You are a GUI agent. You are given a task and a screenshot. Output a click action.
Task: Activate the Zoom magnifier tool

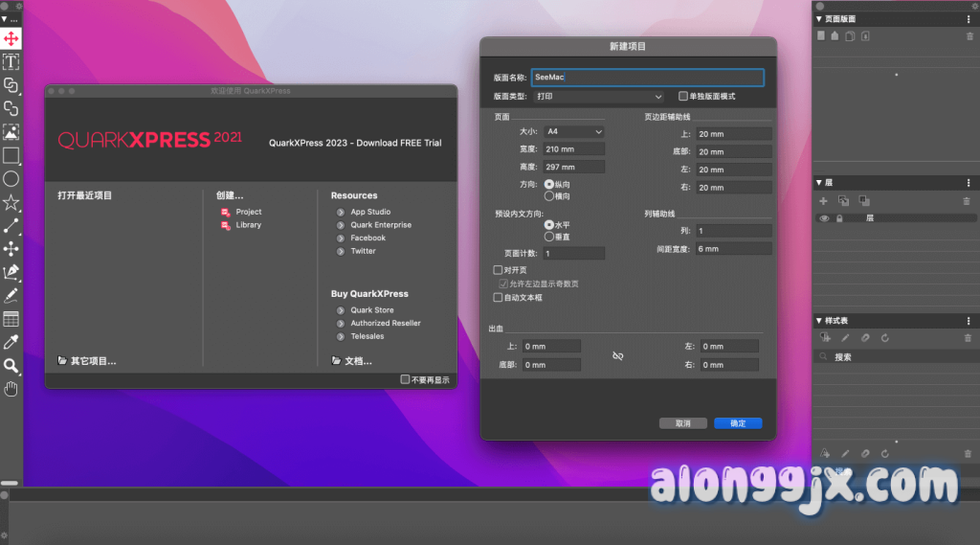11,366
